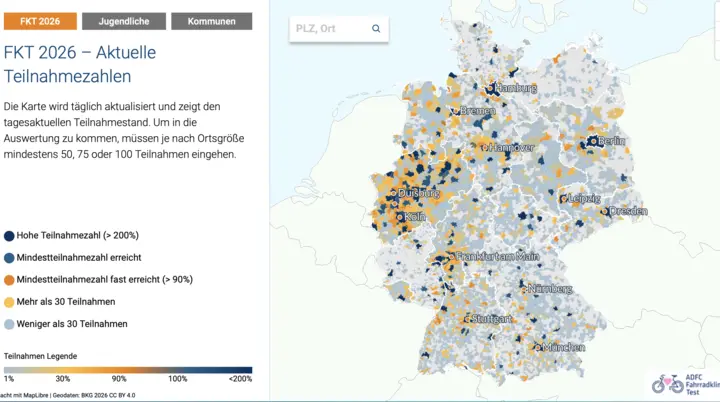Click the München city marker
Screen dimensions: 720x402
[x=538, y=347]
